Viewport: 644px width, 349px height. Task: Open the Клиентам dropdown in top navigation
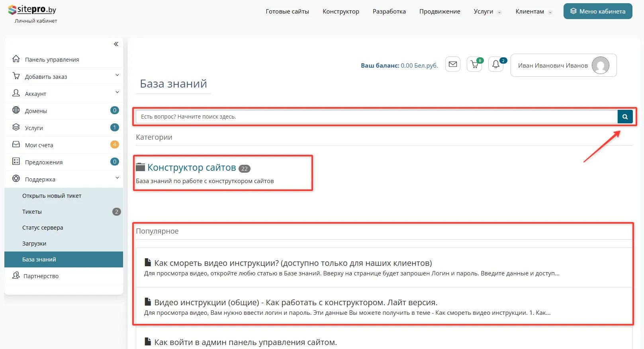click(x=533, y=12)
